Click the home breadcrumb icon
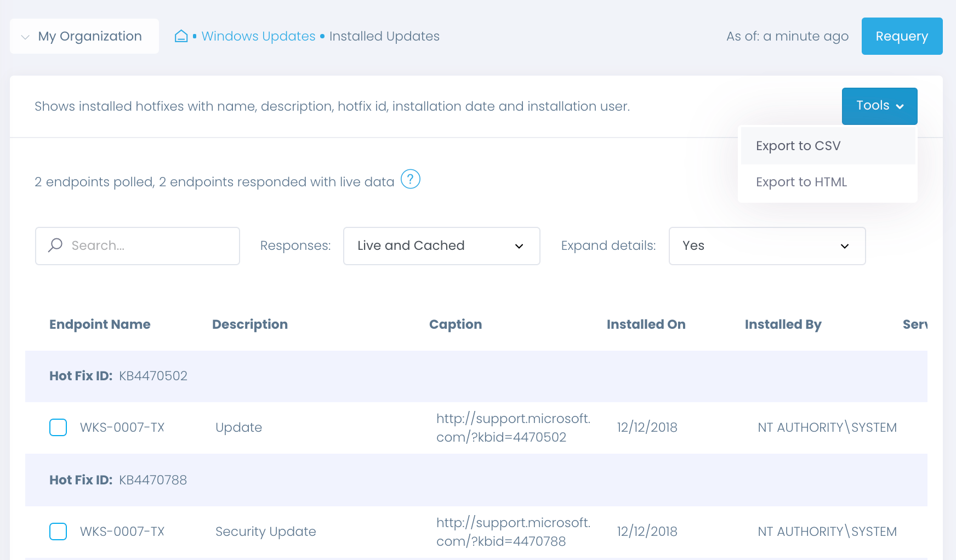956x560 pixels. pos(181,36)
